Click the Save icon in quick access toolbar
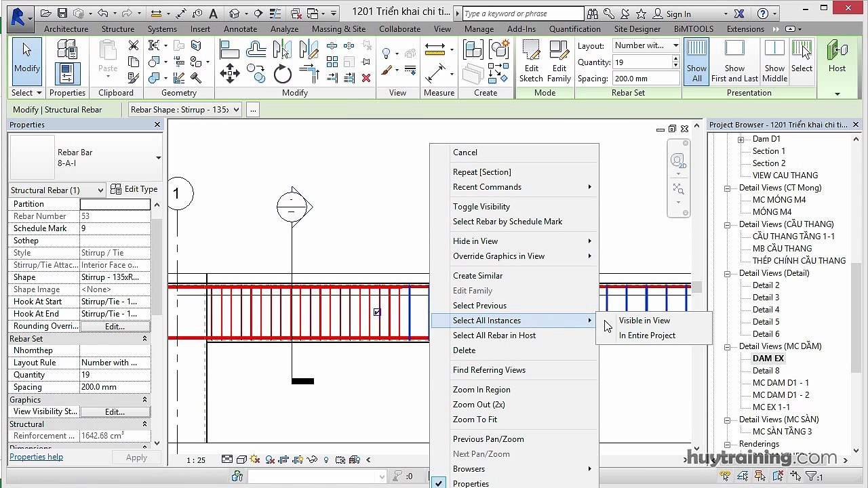Viewport: 868px width, 488px height. (62, 13)
